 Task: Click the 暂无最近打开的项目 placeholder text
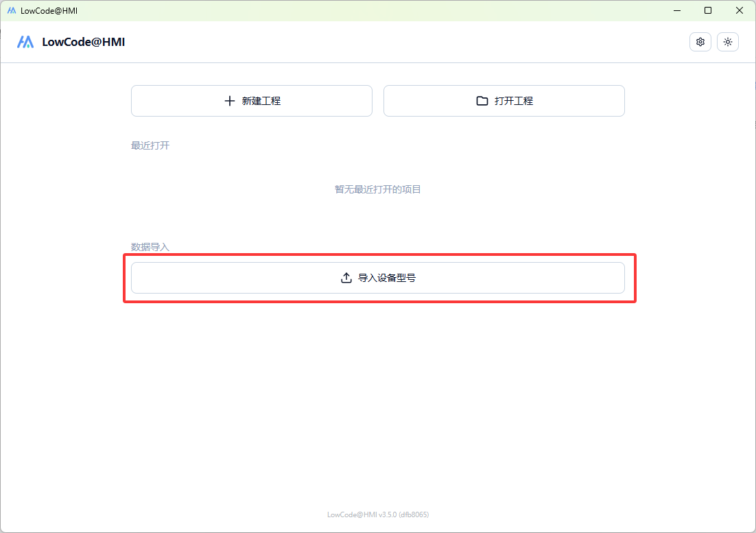[x=378, y=189]
